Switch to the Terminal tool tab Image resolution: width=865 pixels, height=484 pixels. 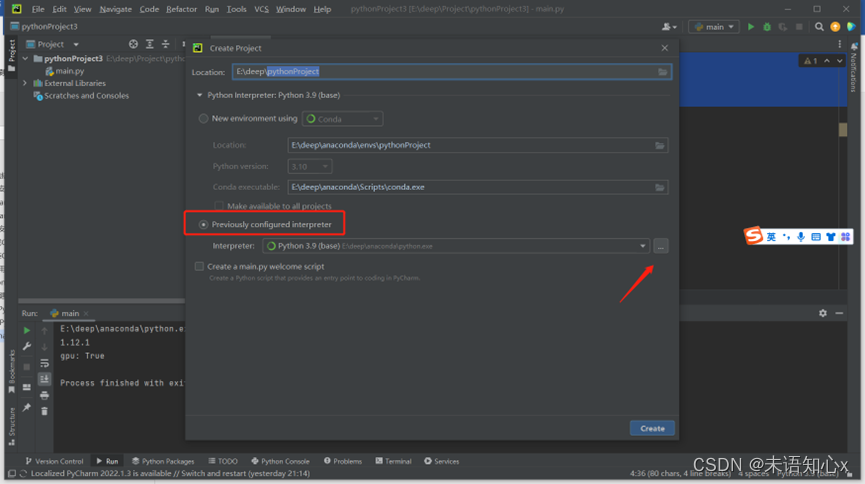pos(393,461)
